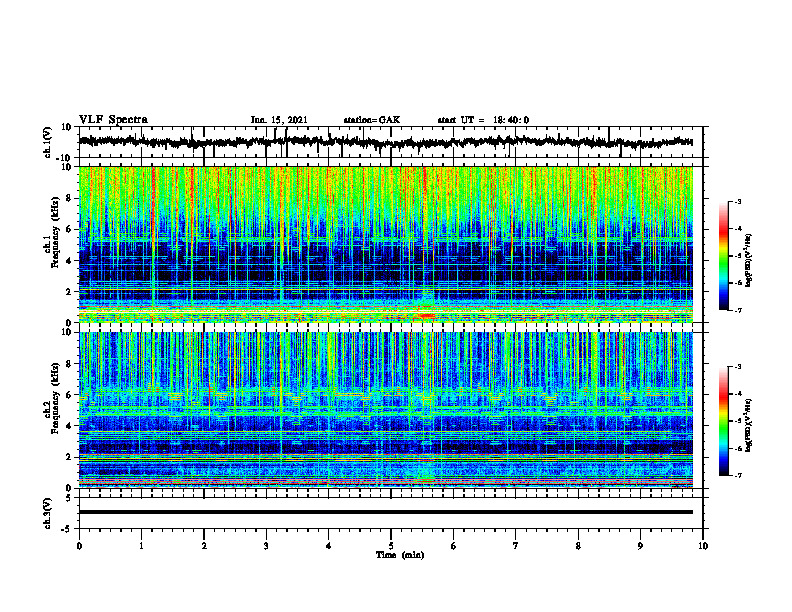The height and width of the screenshot is (612, 792).
Task: Click the "start UT = 18:40:0" header text
Action: coord(483,120)
